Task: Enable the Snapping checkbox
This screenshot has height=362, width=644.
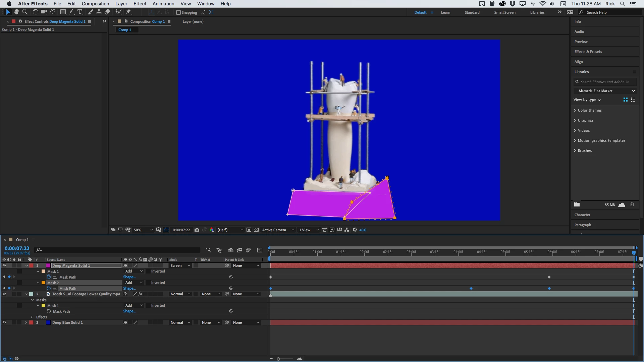Action: click(178, 12)
